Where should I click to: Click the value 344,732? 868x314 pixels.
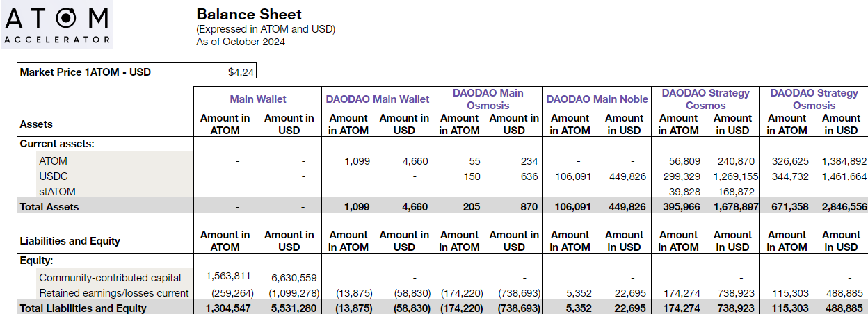pos(789,176)
